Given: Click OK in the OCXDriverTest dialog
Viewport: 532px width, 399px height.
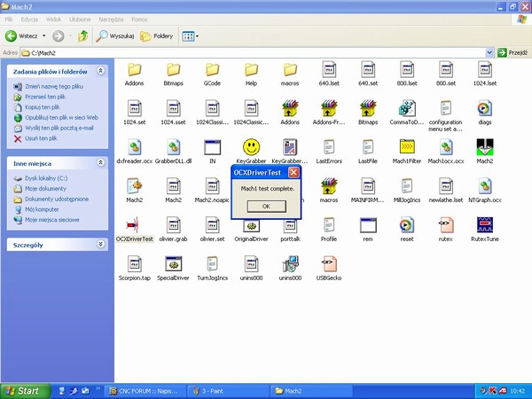Looking at the screenshot, I should click(266, 206).
